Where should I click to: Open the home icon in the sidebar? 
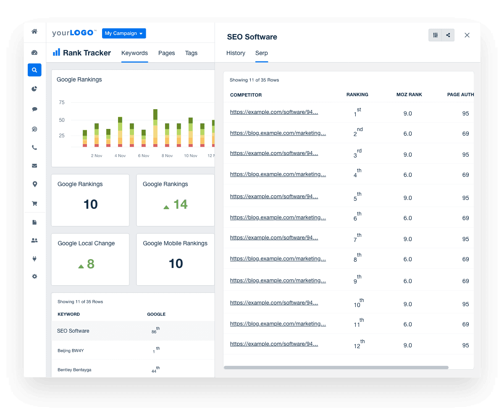(34, 31)
